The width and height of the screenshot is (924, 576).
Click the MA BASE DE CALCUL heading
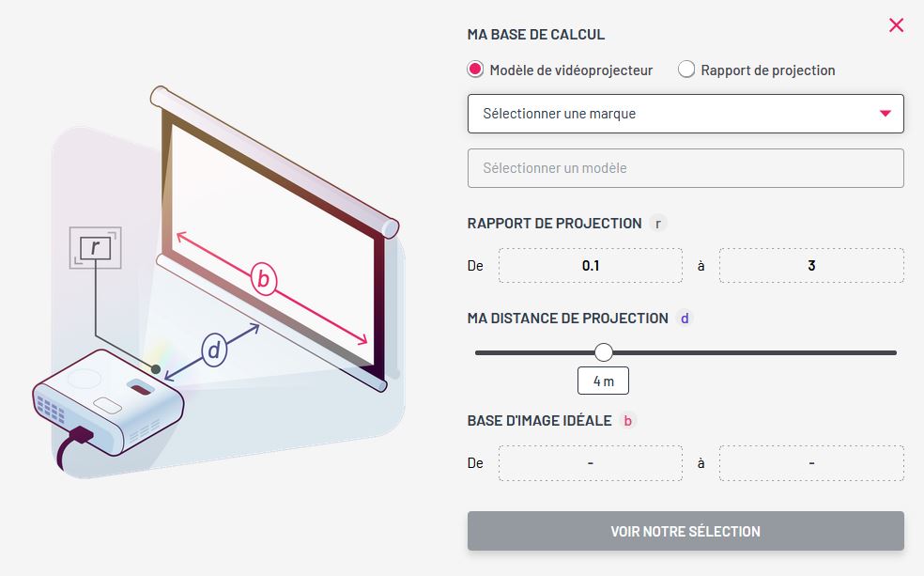tap(536, 34)
